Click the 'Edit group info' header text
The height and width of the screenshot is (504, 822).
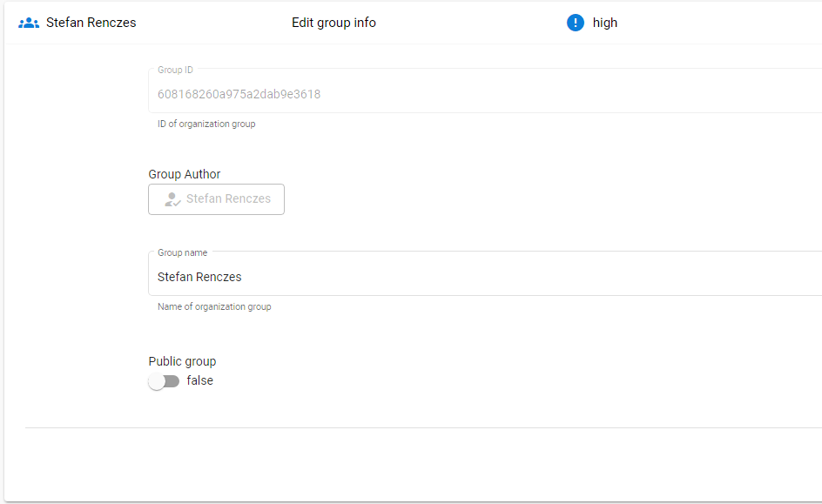click(x=334, y=23)
